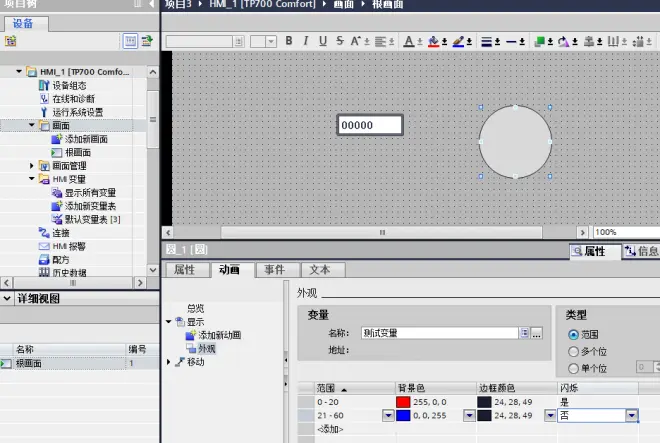Click 添加新动画 in animation list
Viewport: 660px width, 443px height.
point(219,335)
